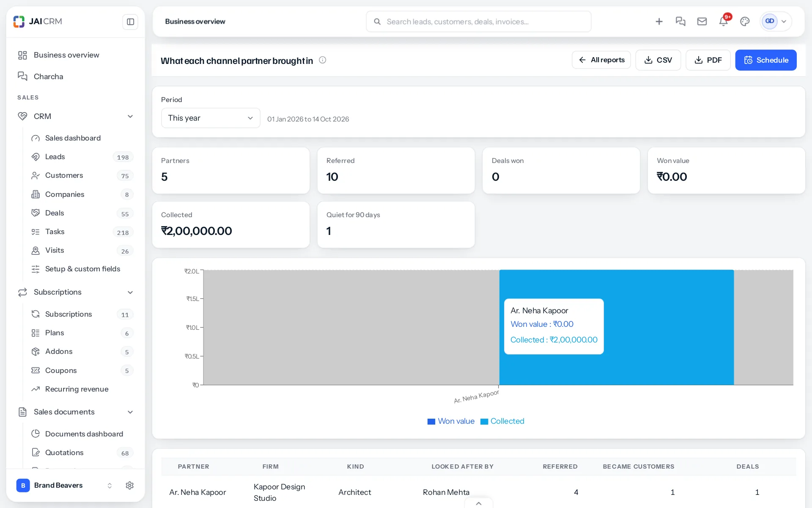The height and width of the screenshot is (508, 812).
Task: Open Sales dashboard
Action: coord(82,138)
